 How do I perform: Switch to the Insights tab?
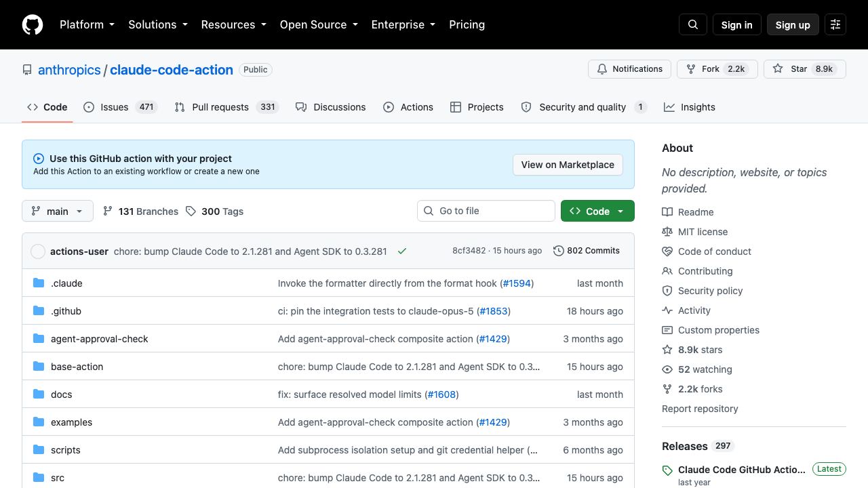point(690,107)
